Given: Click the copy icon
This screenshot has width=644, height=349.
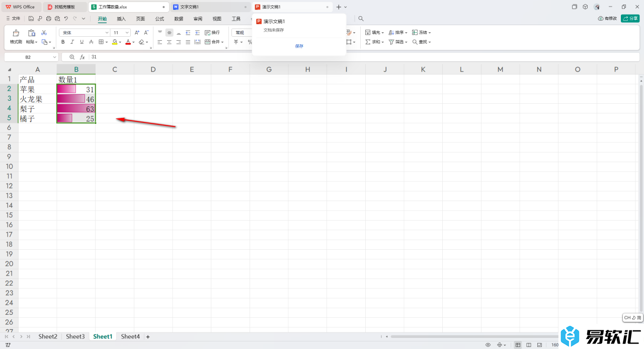Looking at the screenshot, I should [44, 42].
